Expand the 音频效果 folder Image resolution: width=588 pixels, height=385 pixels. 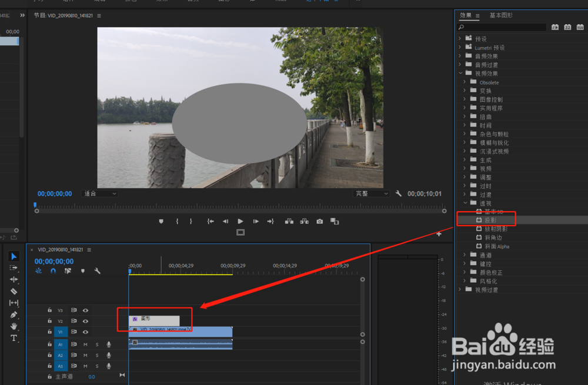[460, 56]
